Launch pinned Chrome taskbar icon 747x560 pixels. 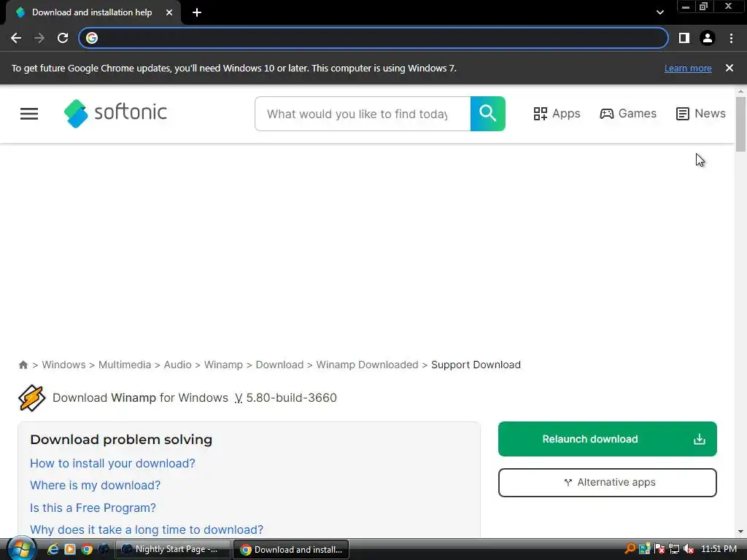tap(87, 549)
